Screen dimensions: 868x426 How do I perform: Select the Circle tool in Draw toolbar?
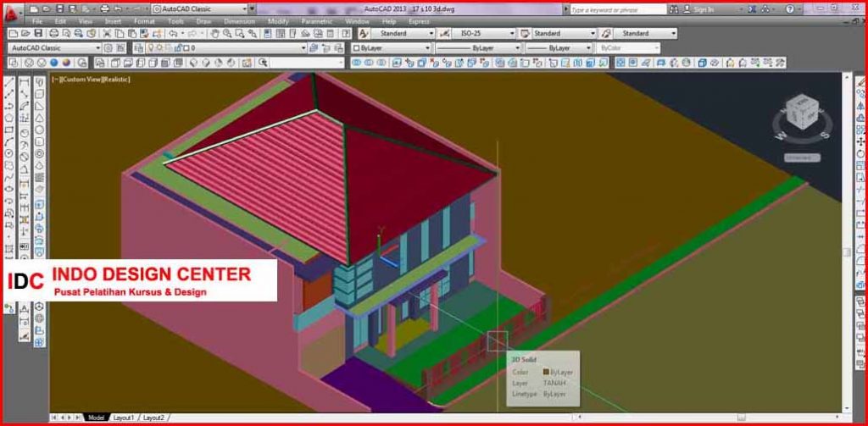coord(8,153)
